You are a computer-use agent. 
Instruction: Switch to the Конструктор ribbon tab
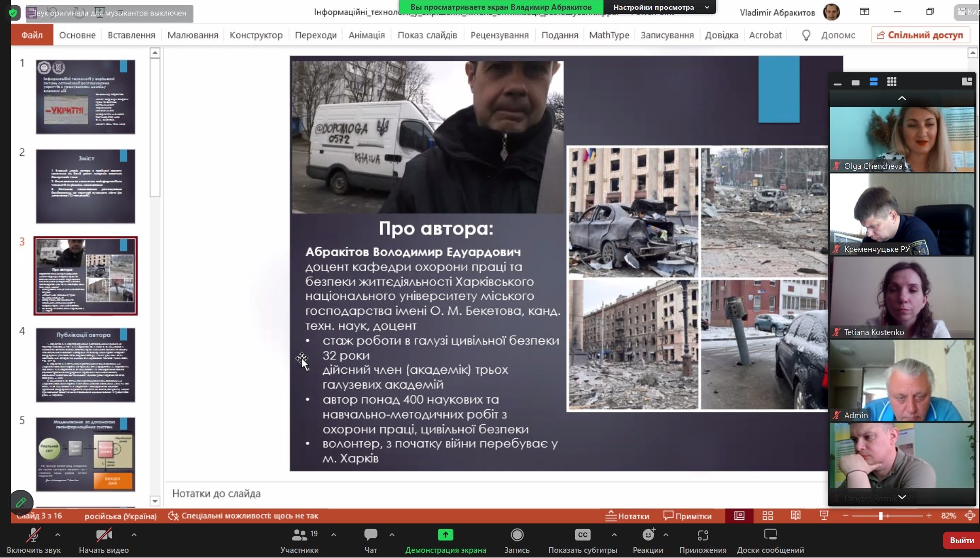coord(256,35)
